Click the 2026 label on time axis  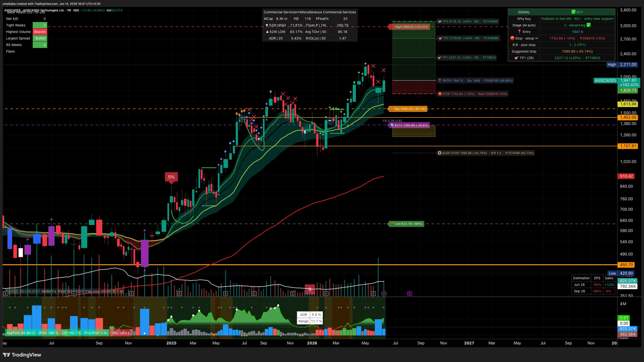312,343
